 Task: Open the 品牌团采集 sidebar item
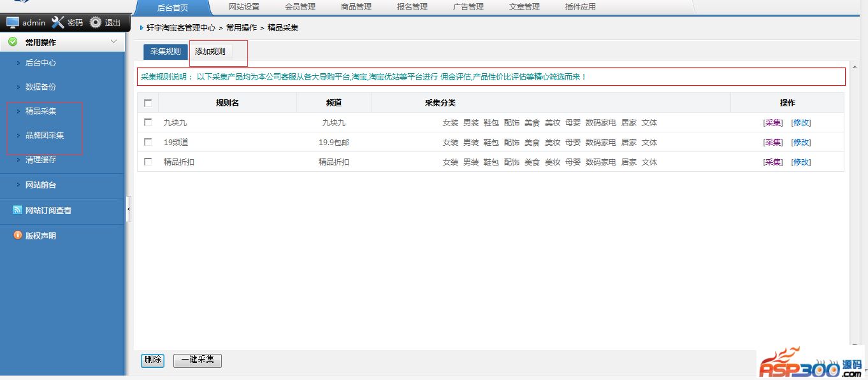click(45, 136)
